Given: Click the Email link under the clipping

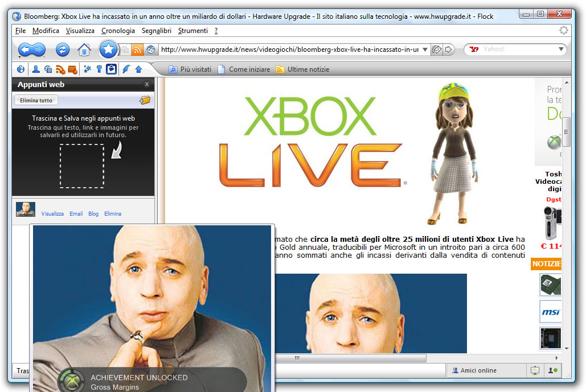Looking at the screenshot, I should click(x=76, y=213).
